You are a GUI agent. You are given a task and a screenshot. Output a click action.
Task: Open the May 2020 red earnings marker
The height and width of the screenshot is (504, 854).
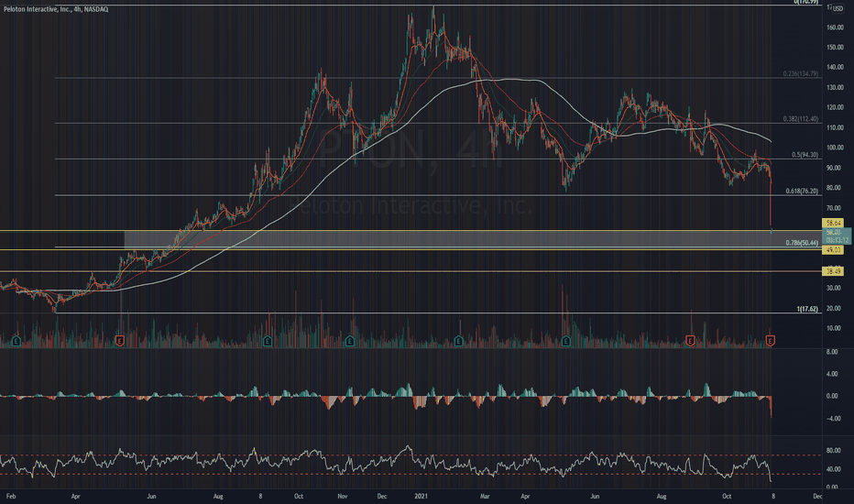pyautogui.click(x=120, y=342)
